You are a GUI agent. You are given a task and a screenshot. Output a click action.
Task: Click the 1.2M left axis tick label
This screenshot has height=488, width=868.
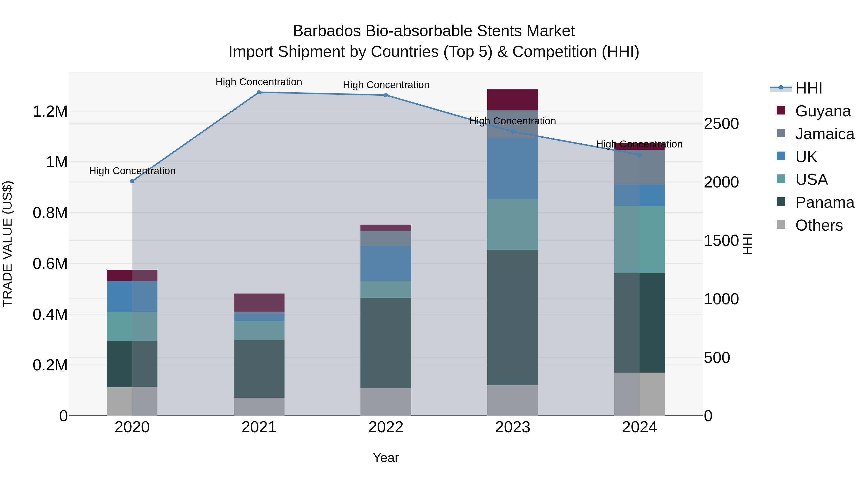click(x=50, y=112)
